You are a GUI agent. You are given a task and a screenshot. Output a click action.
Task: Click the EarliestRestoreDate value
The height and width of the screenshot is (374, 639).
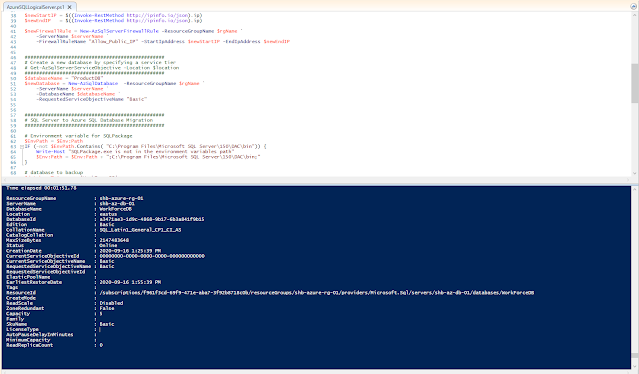click(x=130, y=282)
